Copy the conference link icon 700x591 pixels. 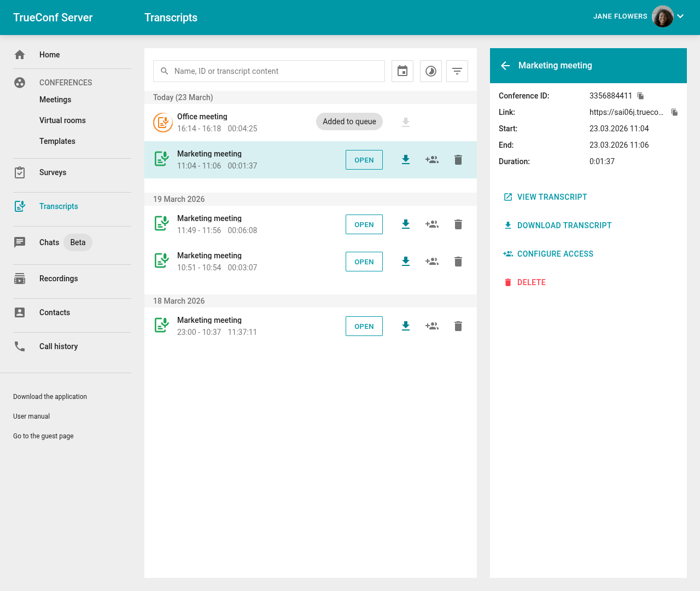pos(675,112)
